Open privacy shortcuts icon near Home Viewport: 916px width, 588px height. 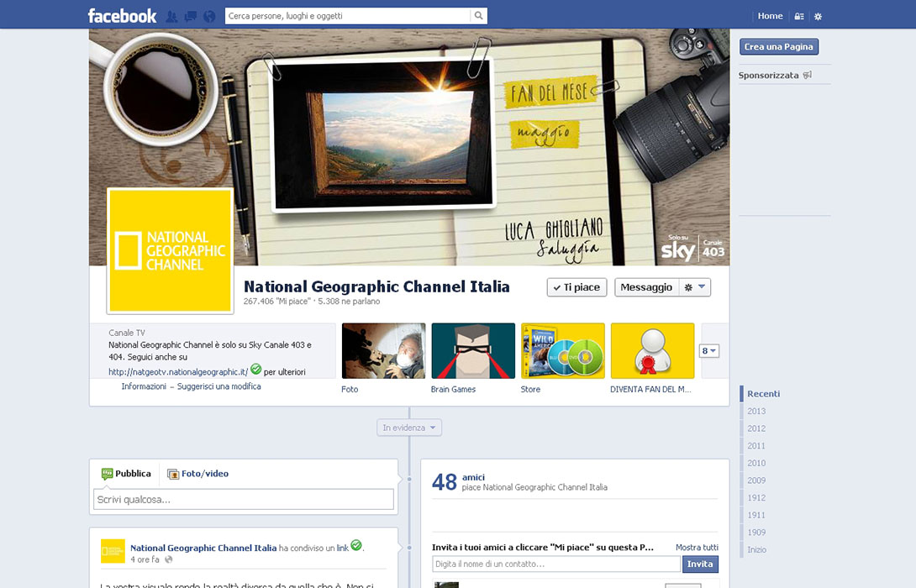click(x=799, y=16)
